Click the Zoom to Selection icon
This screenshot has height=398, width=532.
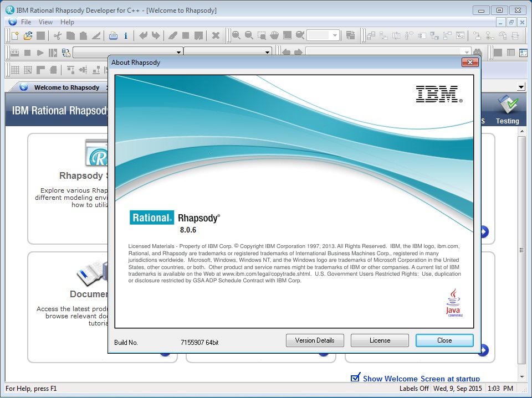[x=262, y=35]
